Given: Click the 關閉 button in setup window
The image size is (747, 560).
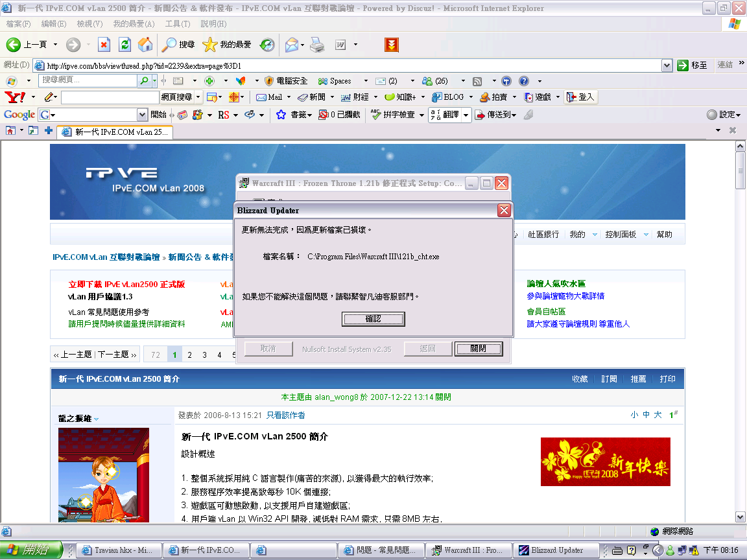Looking at the screenshot, I should click(479, 349).
